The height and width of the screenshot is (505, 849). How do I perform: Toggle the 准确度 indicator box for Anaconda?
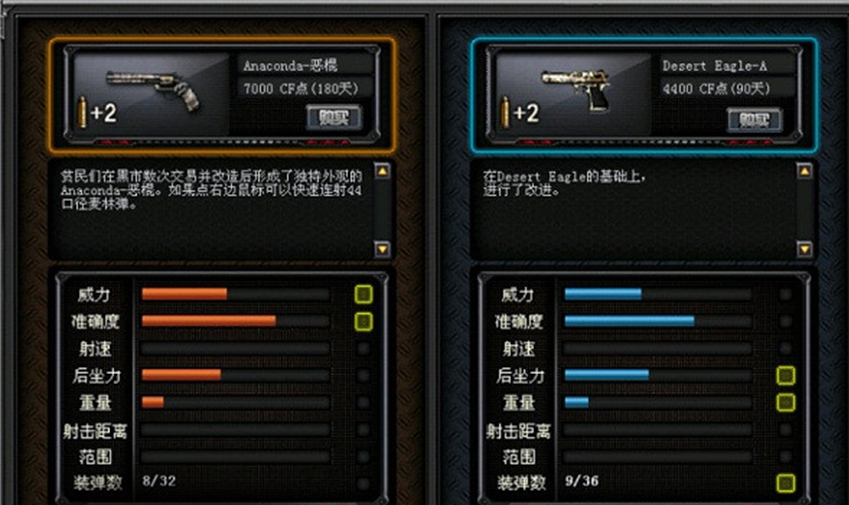(363, 321)
